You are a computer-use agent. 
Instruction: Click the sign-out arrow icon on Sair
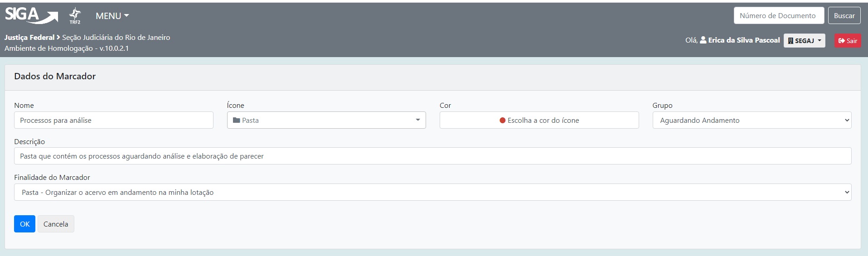(841, 41)
